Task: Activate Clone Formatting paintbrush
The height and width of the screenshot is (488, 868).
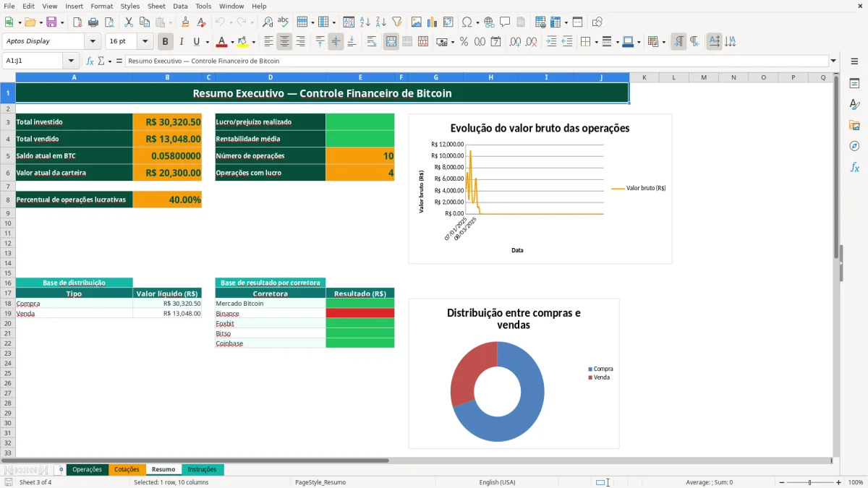Action: coord(186,22)
